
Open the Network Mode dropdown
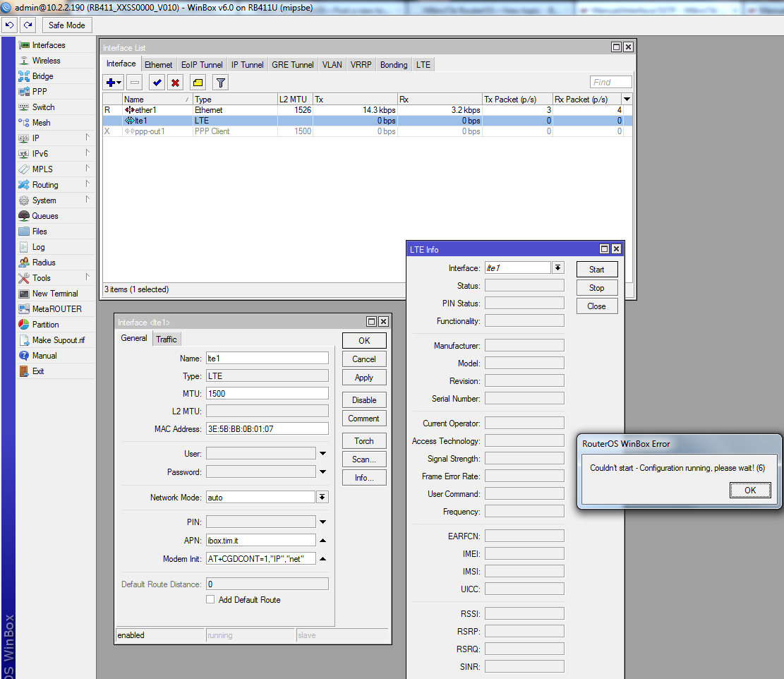pos(322,498)
